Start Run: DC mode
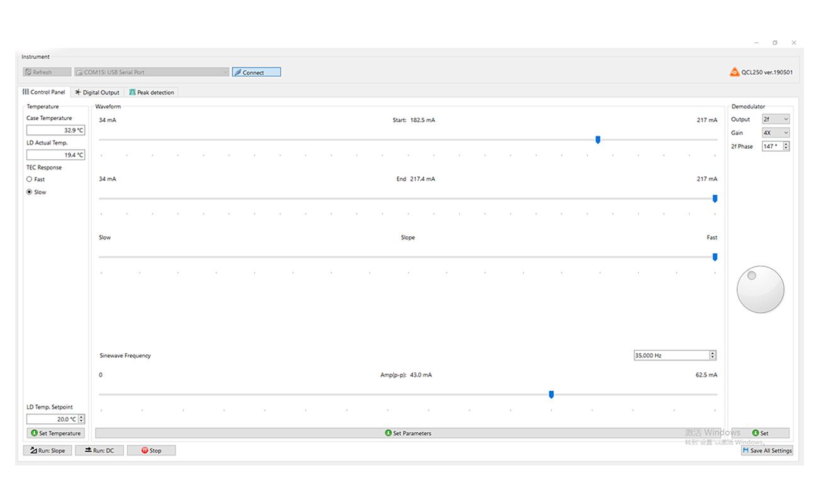The width and height of the screenshot is (819, 504). point(100,450)
